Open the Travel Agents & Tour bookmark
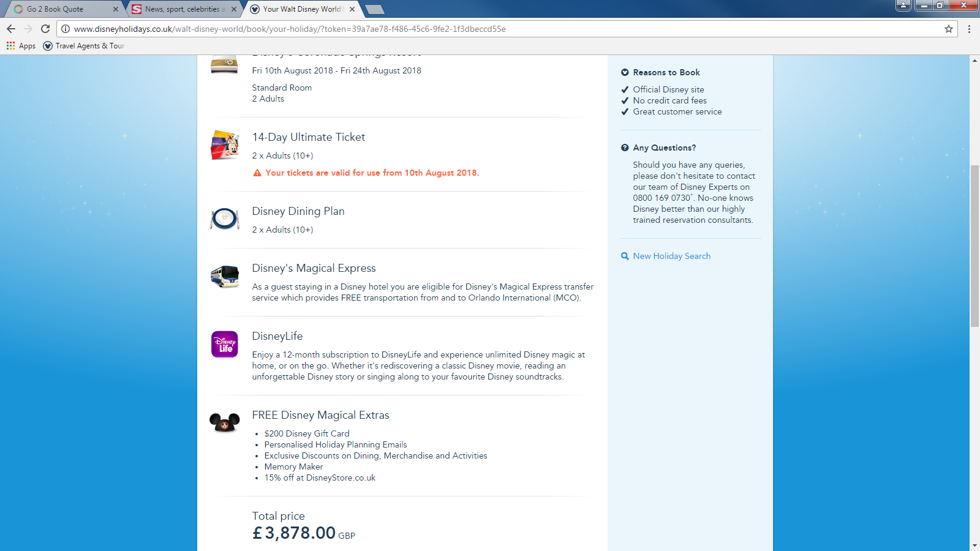This screenshot has width=980, height=551. click(x=84, y=46)
